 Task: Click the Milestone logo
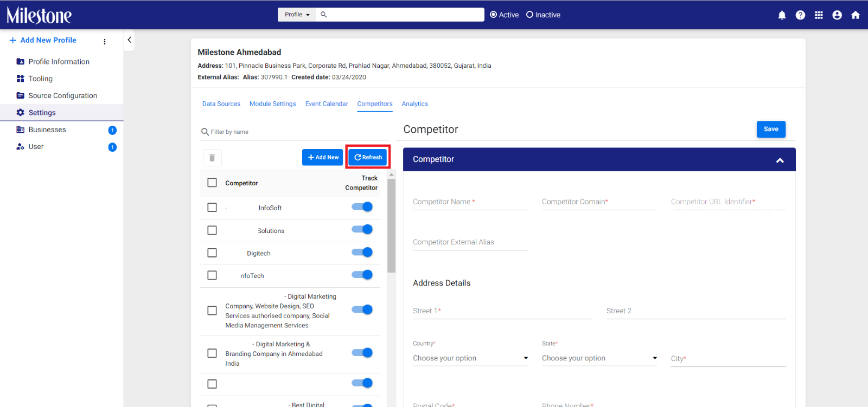pyautogui.click(x=39, y=15)
